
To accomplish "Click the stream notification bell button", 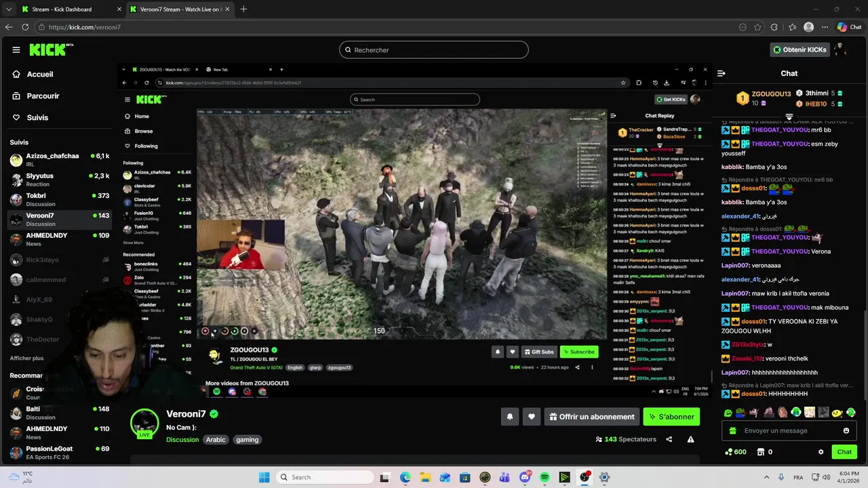I will pyautogui.click(x=510, y=417).
